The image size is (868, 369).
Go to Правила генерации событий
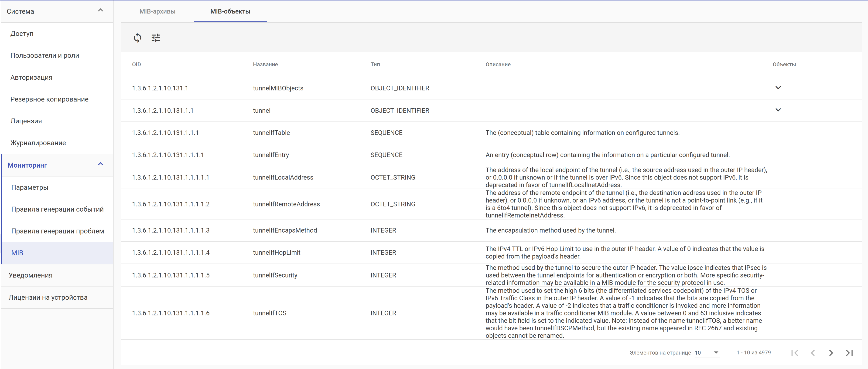[57, 210]
